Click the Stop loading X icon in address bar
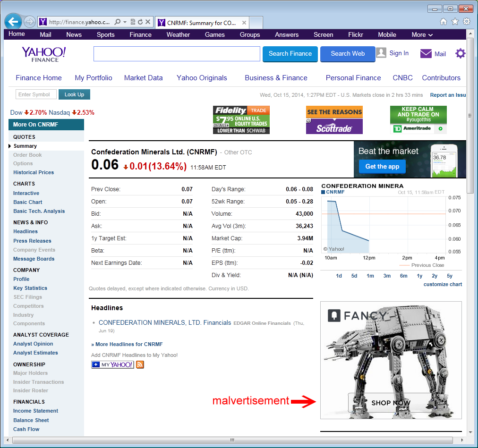This screenshot has height=448, width=478. (x=148, y=22)
